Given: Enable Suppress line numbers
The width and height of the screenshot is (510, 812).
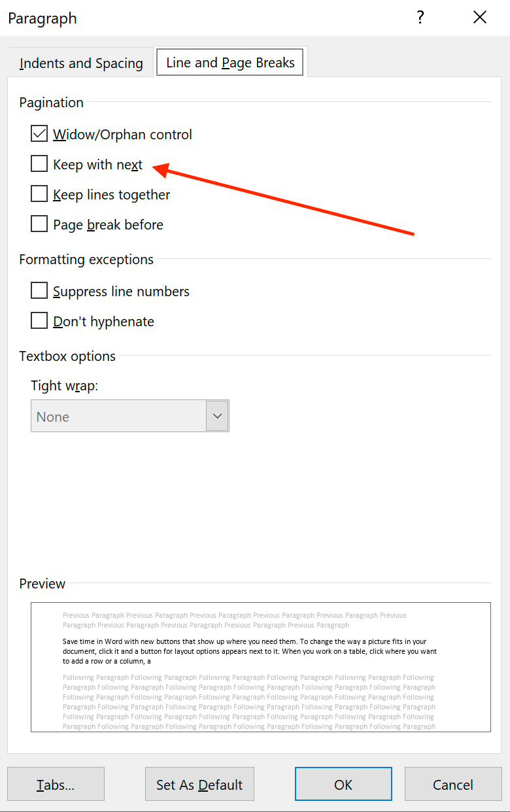Looking at the screenshot, I should [x=39, y=290].
